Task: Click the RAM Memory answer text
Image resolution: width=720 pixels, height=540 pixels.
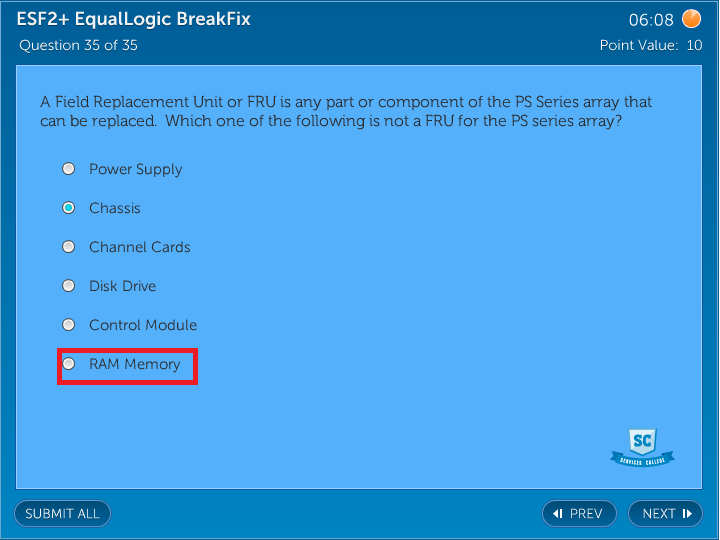Action: [x=135, y=364]
